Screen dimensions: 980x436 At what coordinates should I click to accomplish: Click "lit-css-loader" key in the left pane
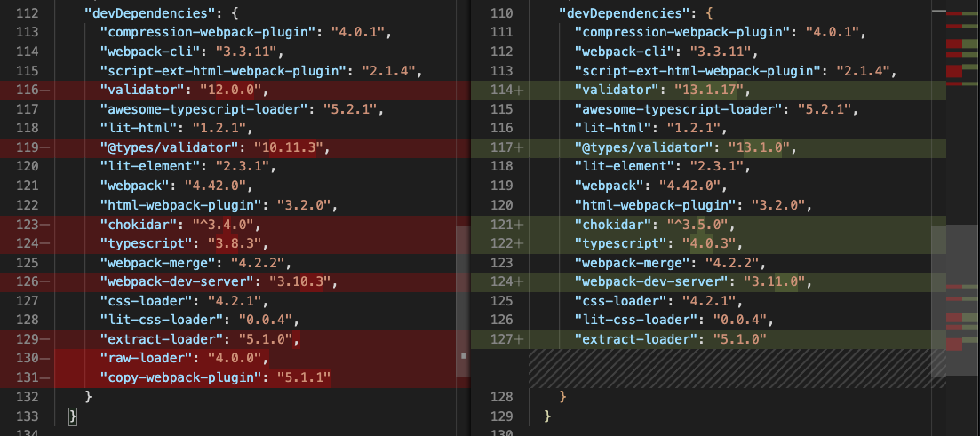(162, 320)
